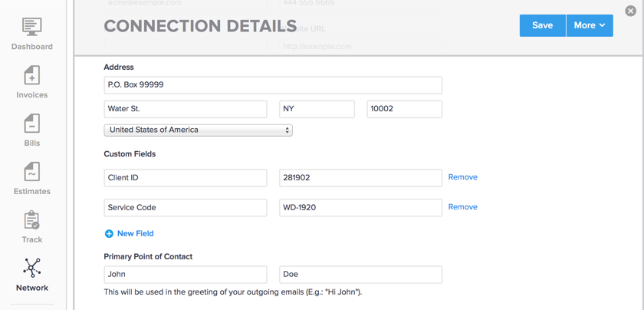The width and height of the screenshot is (644, 310).
Task: Click the plus icon beside New Field
Action: click(x=109, y=233)
